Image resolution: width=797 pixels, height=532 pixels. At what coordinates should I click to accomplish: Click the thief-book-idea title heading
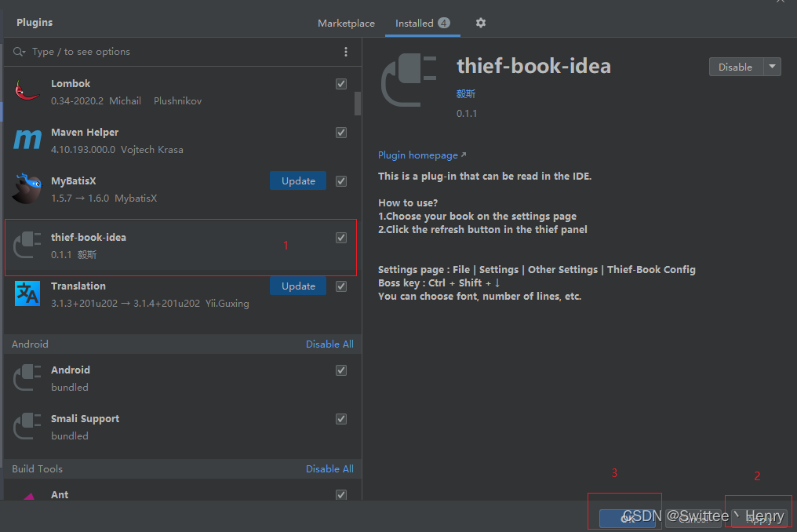click(x=533, y=66)
